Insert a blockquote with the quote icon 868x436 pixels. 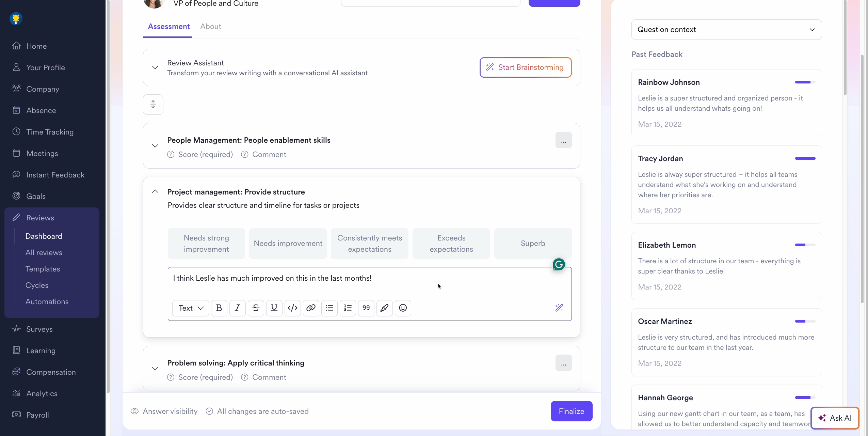point(366,308)
